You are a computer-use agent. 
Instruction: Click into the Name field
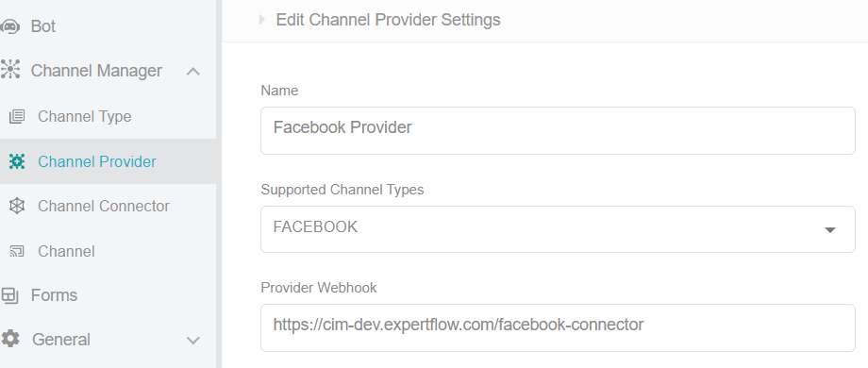pos(558,130)
